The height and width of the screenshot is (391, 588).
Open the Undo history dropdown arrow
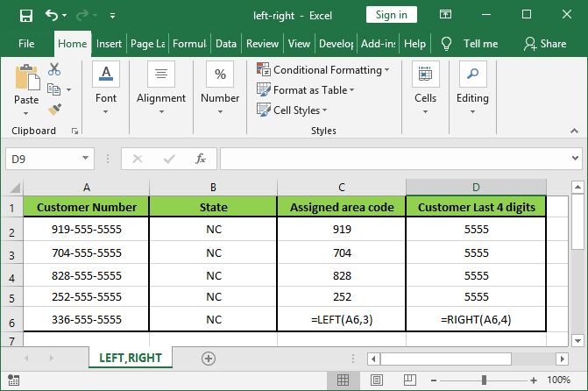pos(65,16)
